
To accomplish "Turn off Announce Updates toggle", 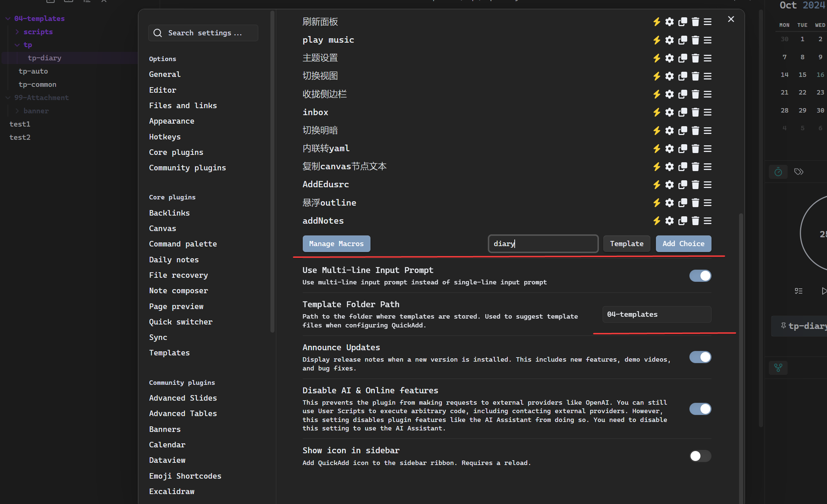I will point(700,357).
